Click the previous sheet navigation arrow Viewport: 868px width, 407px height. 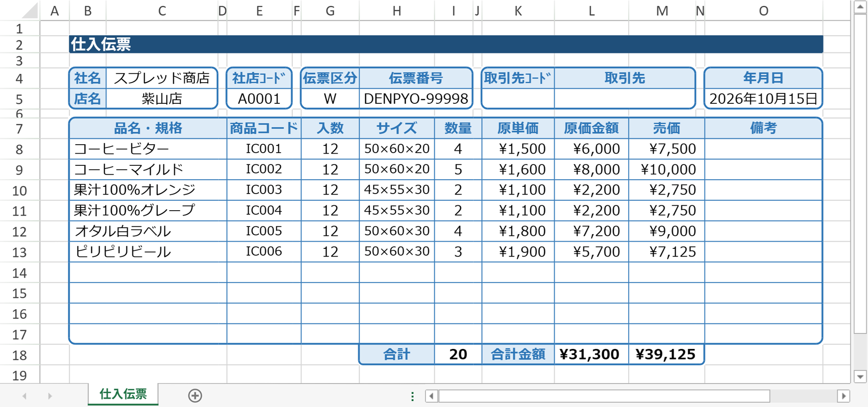24,396
